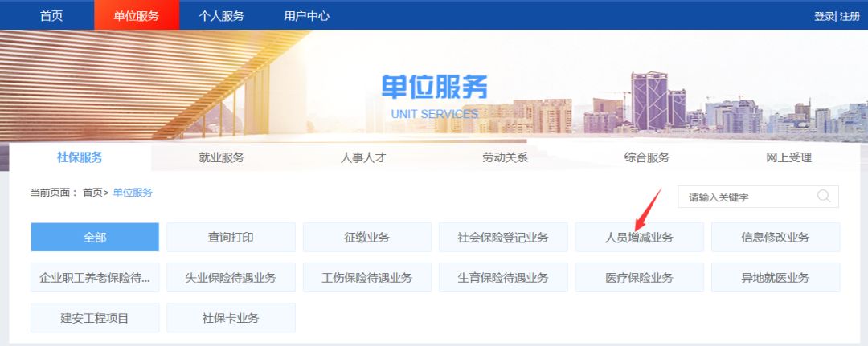Select the 查询打印 category button

tap(231, 237)
